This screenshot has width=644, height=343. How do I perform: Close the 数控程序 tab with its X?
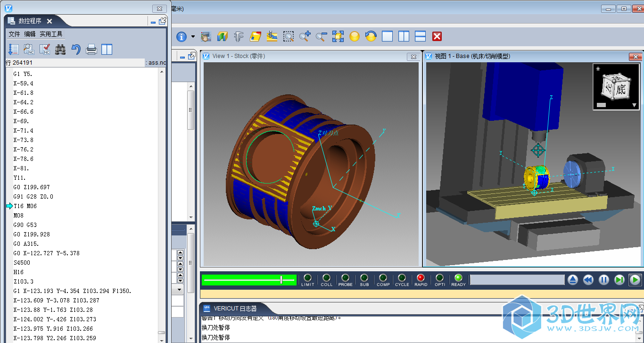point(50,21)
